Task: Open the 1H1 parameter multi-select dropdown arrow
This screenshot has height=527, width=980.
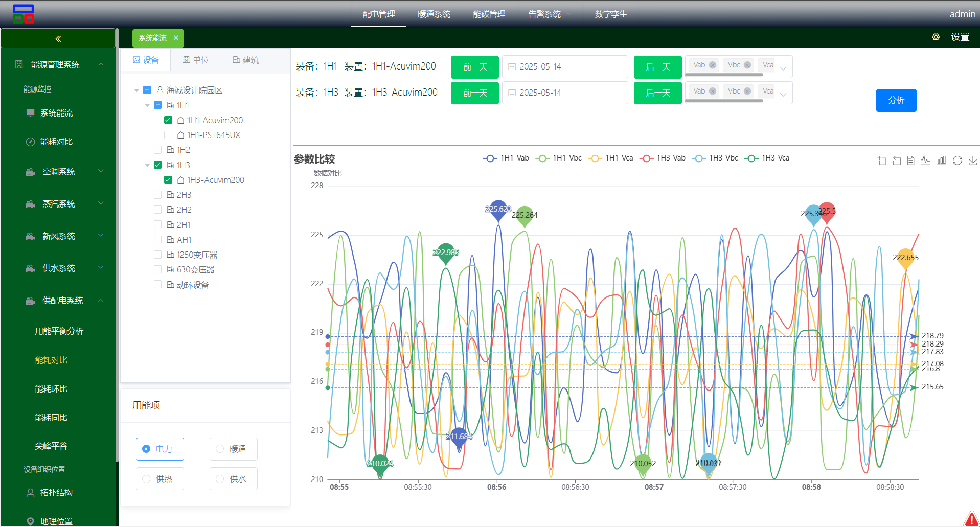Action: click(783, 67)
